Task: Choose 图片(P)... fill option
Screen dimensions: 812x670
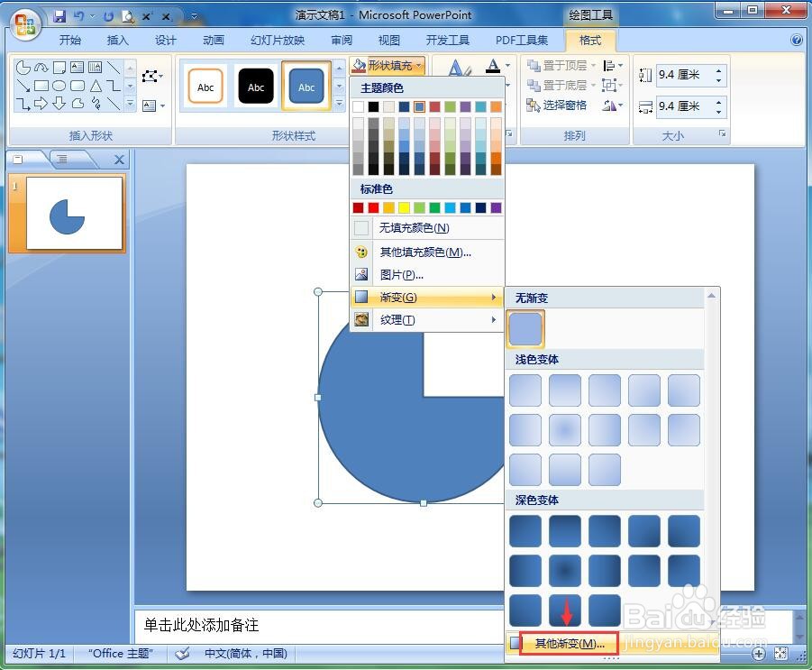Action: [x=426, y=275]
